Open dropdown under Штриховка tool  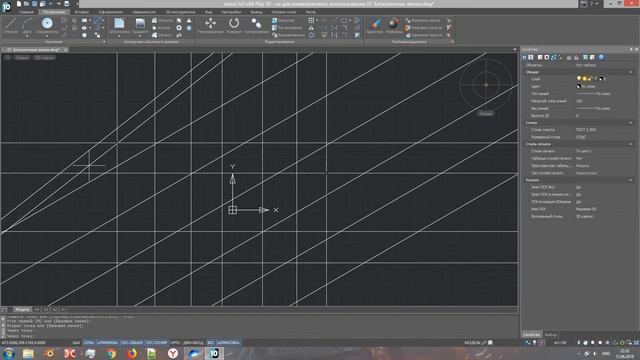(119, 36)
